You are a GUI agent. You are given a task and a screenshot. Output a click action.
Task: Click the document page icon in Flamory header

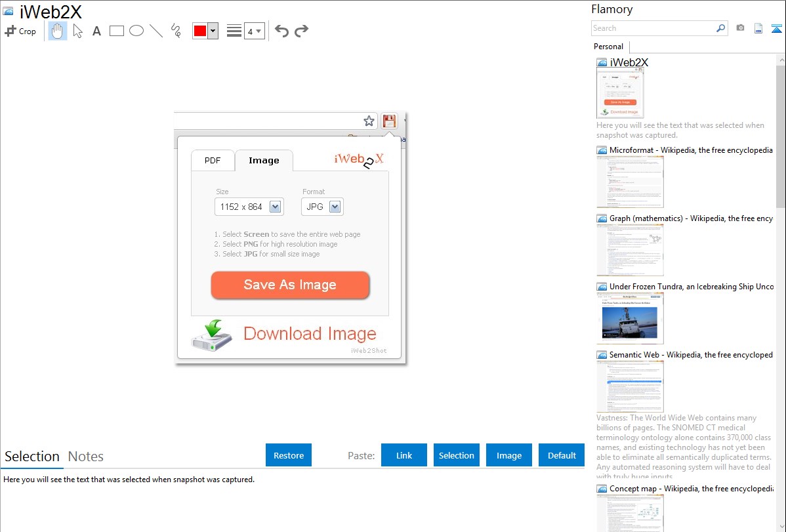(x=758, y=29)
